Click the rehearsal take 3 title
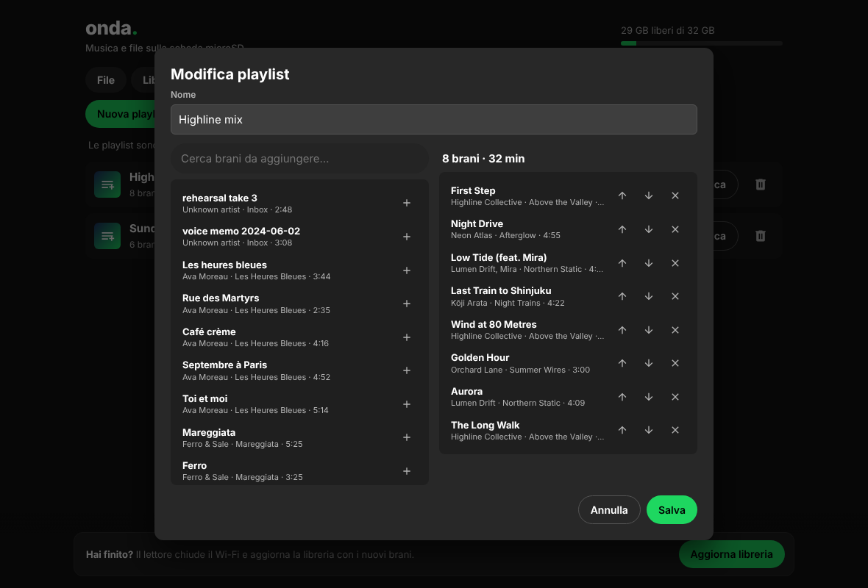Image resolution: width=868 pixels, height=588 pixels. point(220,198)
